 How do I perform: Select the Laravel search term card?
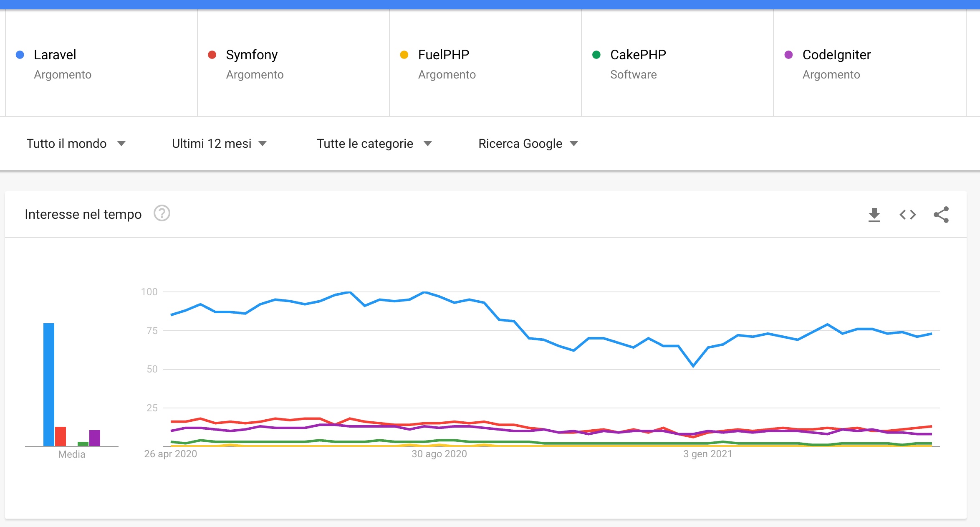tap(101, 63)
